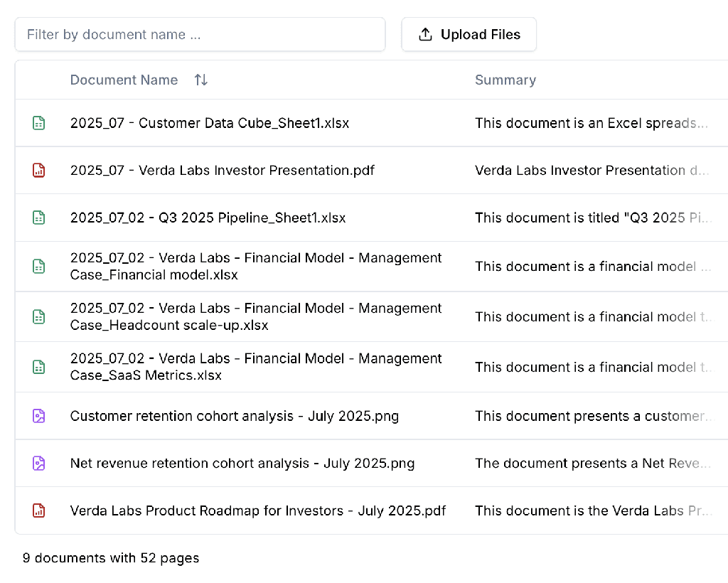728x583 pixels.
Task: Click summary 'Verda Labs Investor Presentation d...'
Action: 592,171
